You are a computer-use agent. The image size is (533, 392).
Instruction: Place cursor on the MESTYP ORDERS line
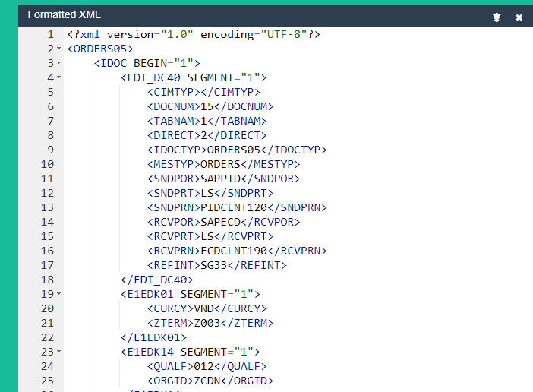tap(224, 165)
